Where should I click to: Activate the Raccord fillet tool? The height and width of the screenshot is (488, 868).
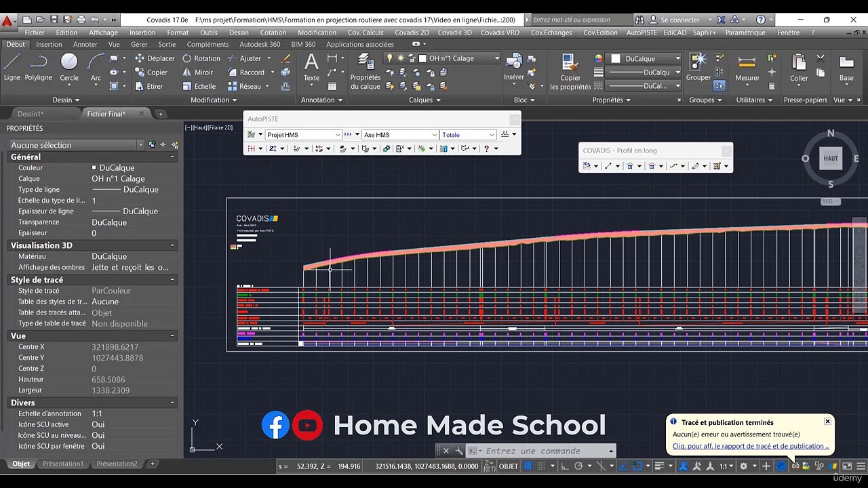(x=246, y=73)
